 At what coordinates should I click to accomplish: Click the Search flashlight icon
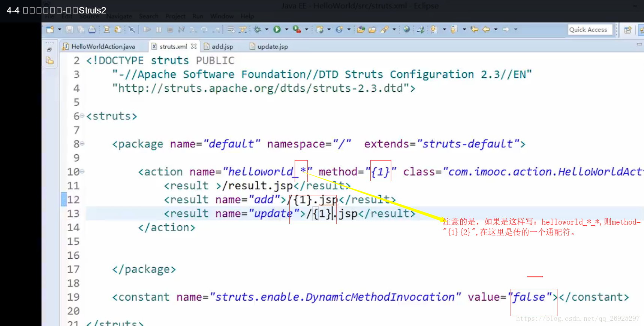(x=385, y=29)
